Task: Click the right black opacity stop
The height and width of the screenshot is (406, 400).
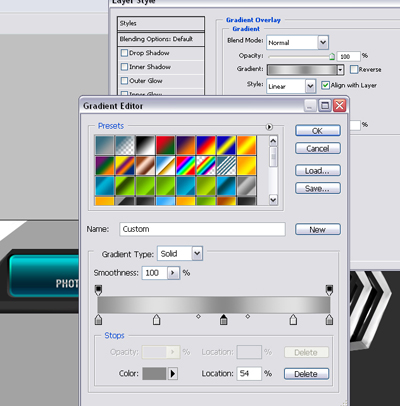Action: 329,290
